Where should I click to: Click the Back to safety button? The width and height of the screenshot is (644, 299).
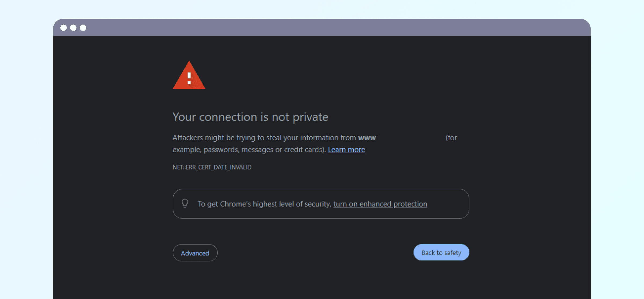[x=441, y=252]
